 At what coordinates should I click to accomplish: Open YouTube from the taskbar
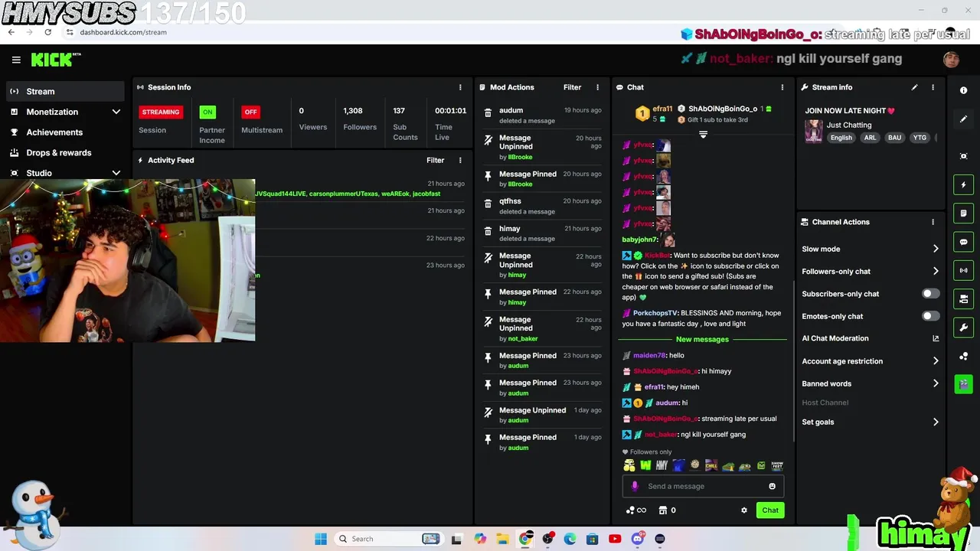615,539
